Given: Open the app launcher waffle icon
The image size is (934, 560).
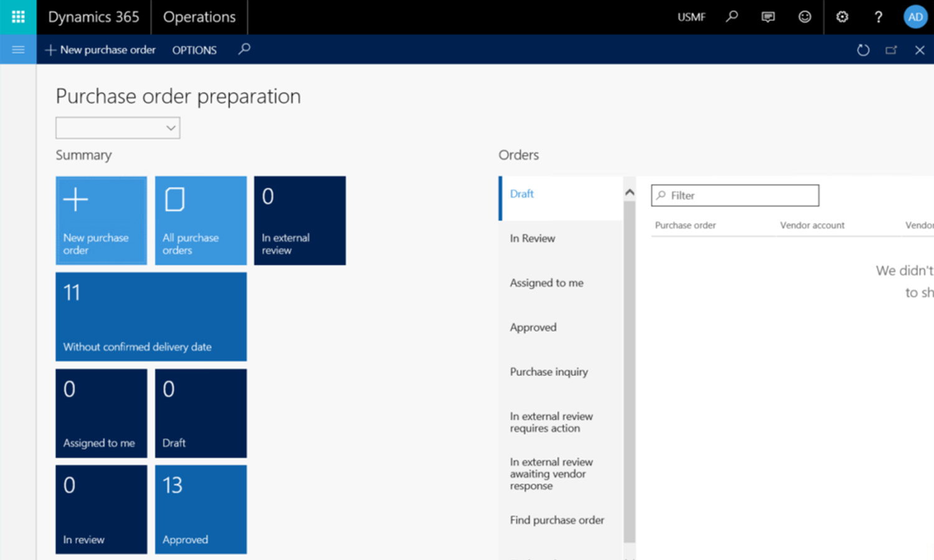Looking at the screenshot, I should tap(18, 17).
